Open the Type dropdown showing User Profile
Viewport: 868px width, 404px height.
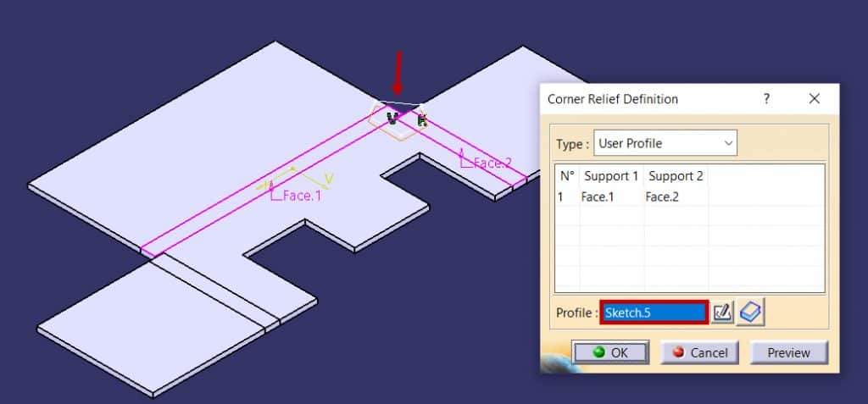(665, 143)
